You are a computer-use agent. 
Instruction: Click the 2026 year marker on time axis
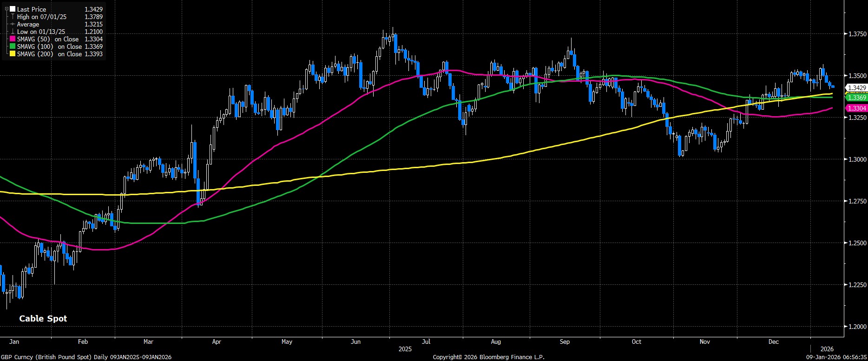tap(827, 349)
